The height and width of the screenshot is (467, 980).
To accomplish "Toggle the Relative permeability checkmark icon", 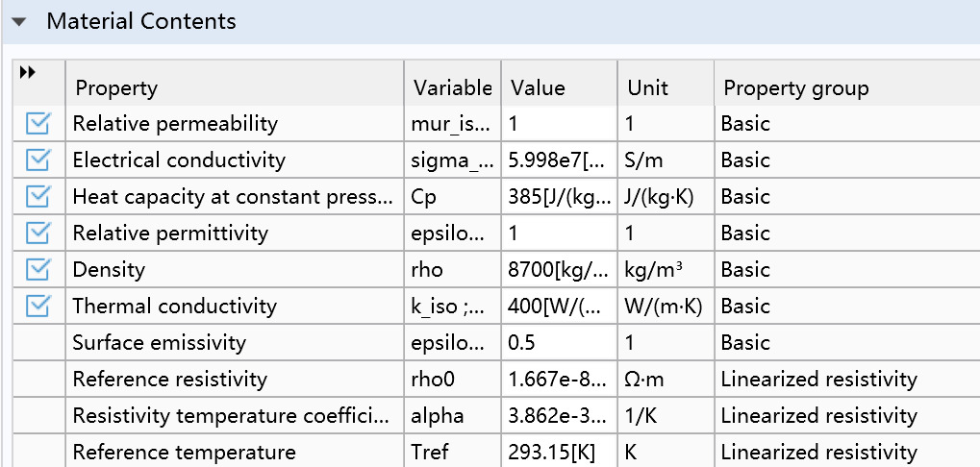I will pos(38,124).
